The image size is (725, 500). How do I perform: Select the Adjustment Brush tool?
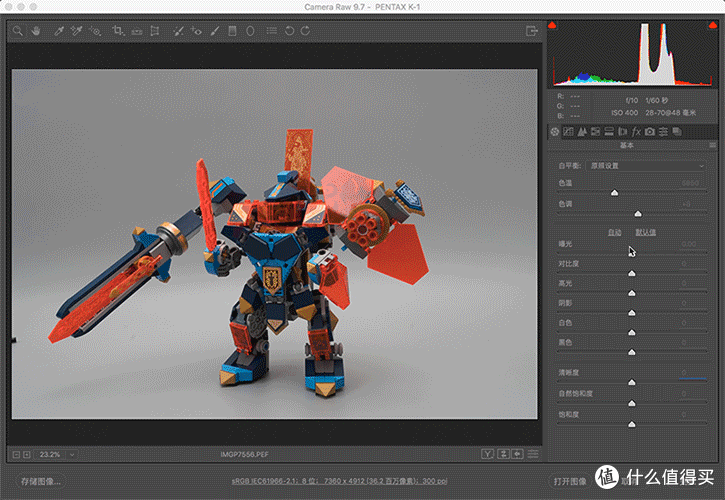coord(215,31)
